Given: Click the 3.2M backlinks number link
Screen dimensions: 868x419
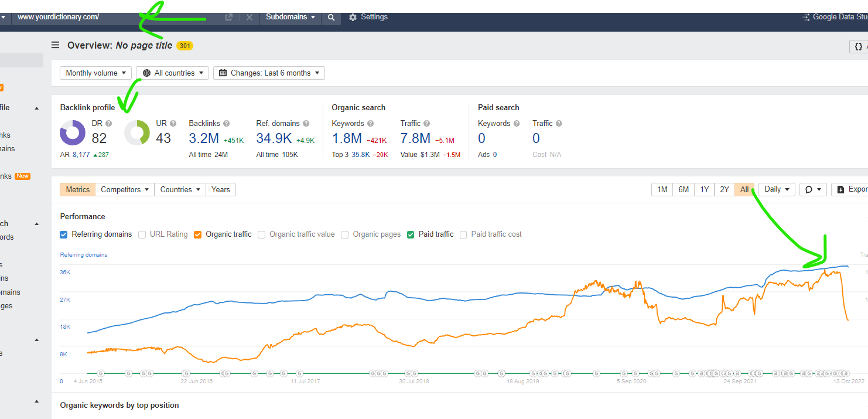Looking at the screenshot, I should [x=204, y=139].
